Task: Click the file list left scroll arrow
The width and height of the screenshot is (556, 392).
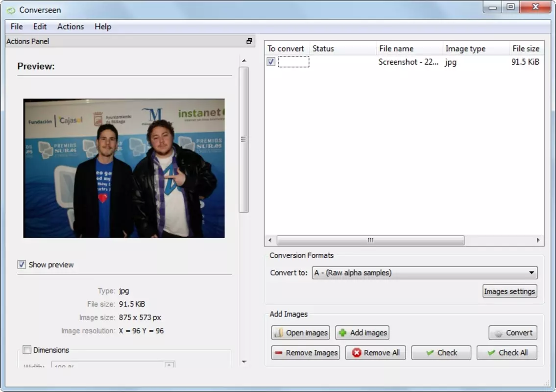Action: tap(270, 240)
